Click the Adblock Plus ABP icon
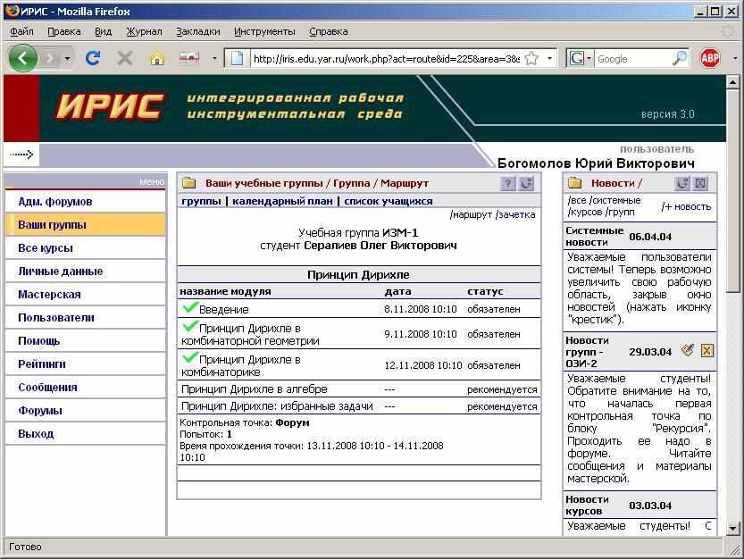 click(x=709, y=58)
